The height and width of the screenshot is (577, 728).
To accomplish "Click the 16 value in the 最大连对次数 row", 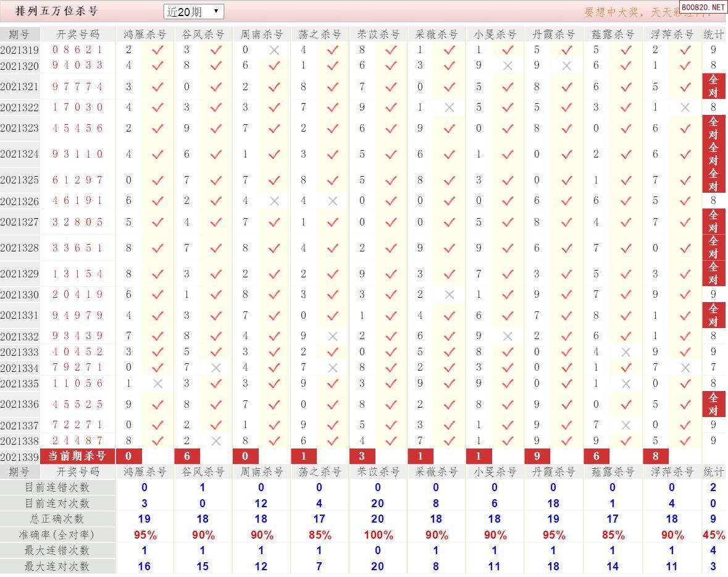I will (144, 566).
